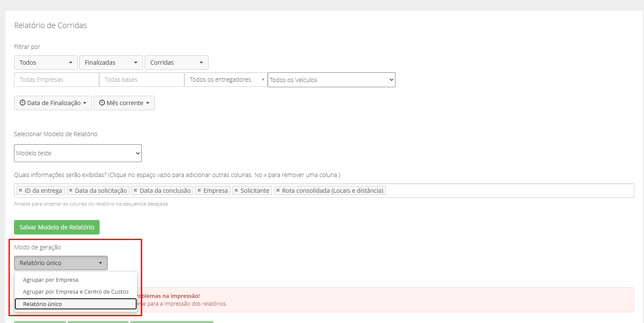The width and height of the screenshot is (644, 323).
Task: Focus the 'Todas Empresas' input field
Action: [57, 80]
